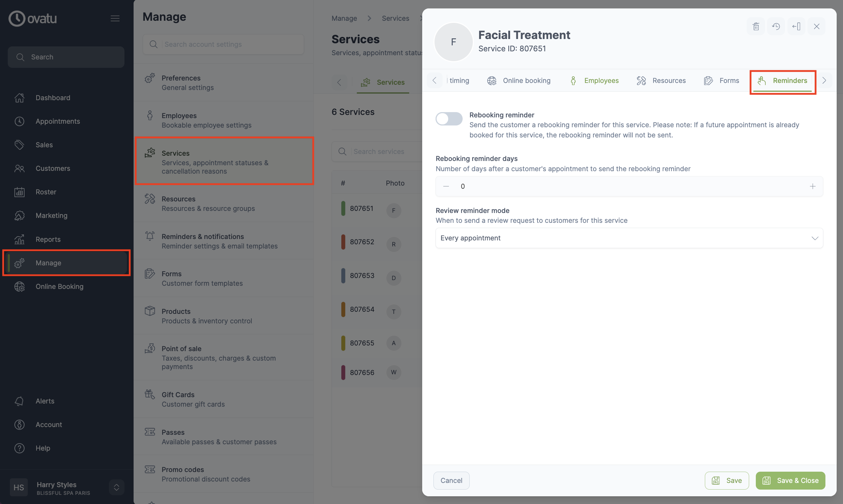Click the dock panel side icon
Image resolution: width=843 pixels, height=504 pixels.
[x=796, y=26]
